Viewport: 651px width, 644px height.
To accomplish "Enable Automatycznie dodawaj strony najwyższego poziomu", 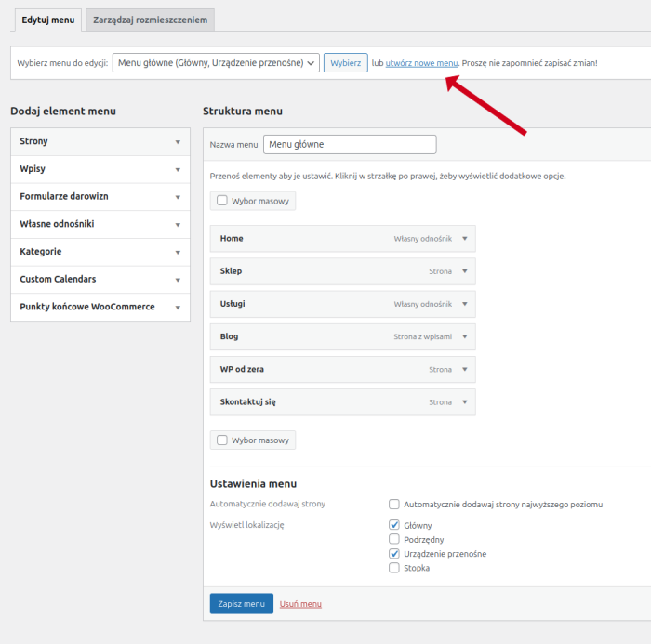I will pos(394,505).
